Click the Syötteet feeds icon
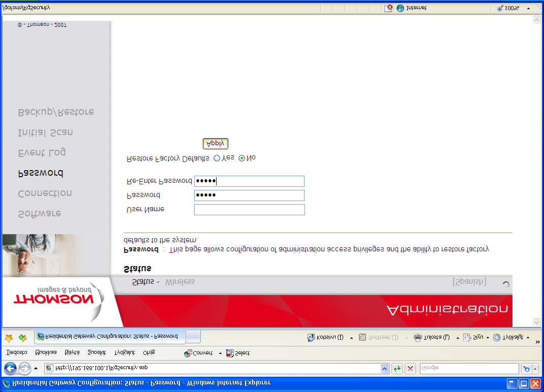This screenshot has width=544, height=392. pos(362,337)
